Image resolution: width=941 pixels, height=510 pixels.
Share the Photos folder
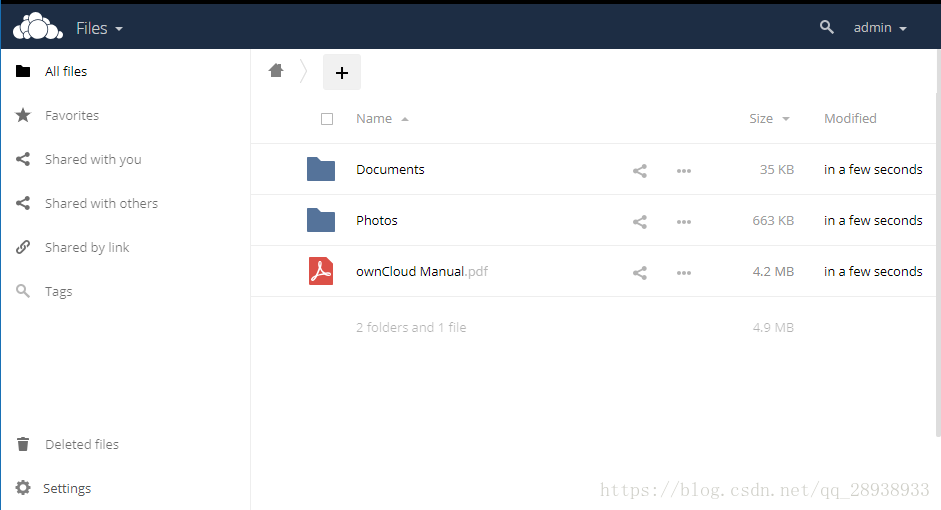pos(640,222)
